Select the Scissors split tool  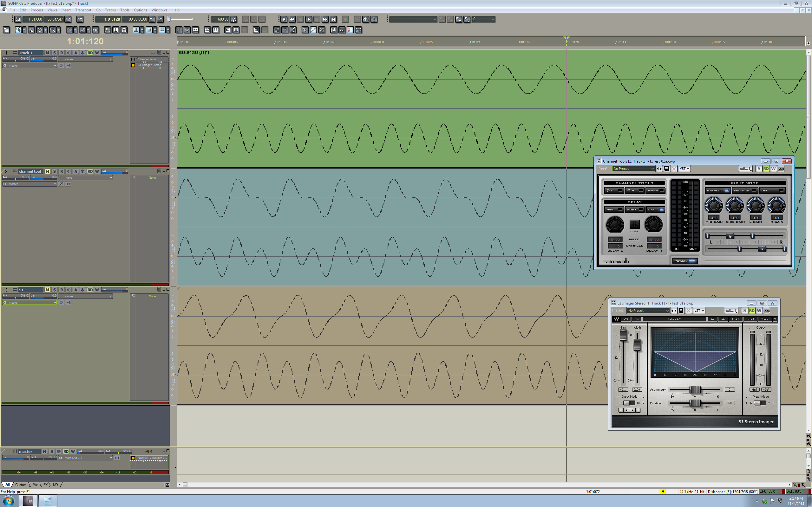pos(31,30)
